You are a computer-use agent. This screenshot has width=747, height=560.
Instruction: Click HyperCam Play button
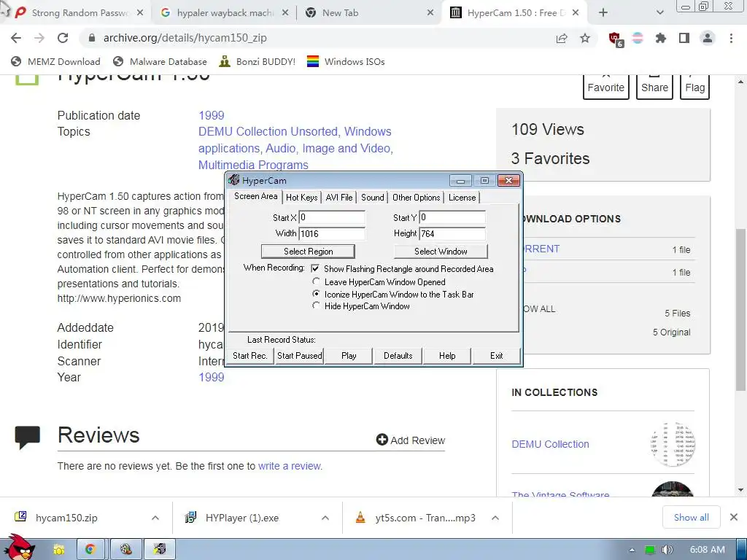coord(349,356)
